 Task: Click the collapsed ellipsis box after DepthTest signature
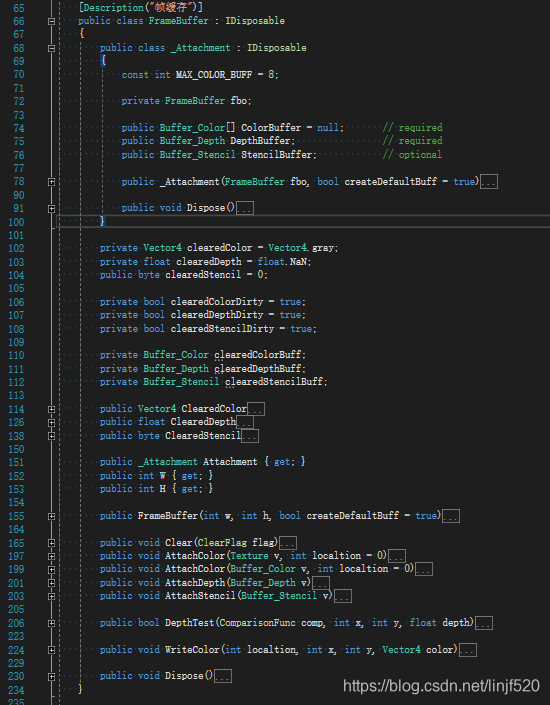[484, 623]
